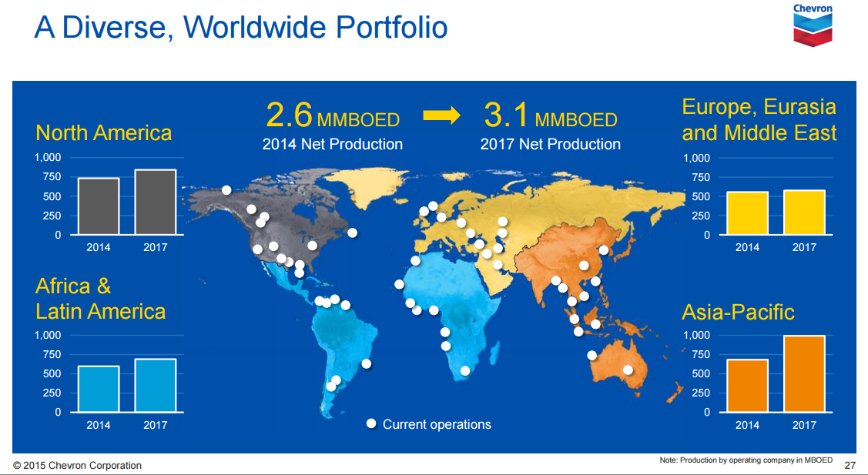The width and height of the screenshot is (868, 475).
Task: Select Asia-Pacific 2017 orange bar
Action: coord(804,373)
